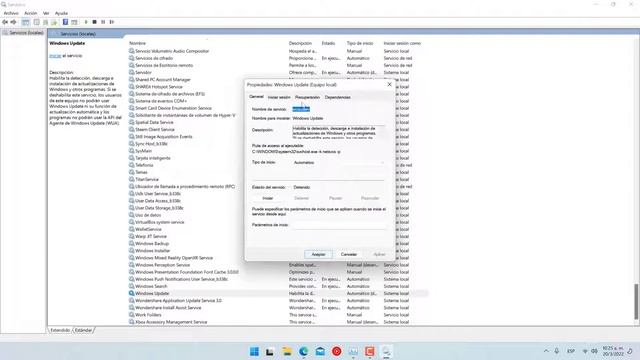Open the Acción menu
Image resolution: width=640 pixels, height=360 pixels.
(x=31, y=13)
